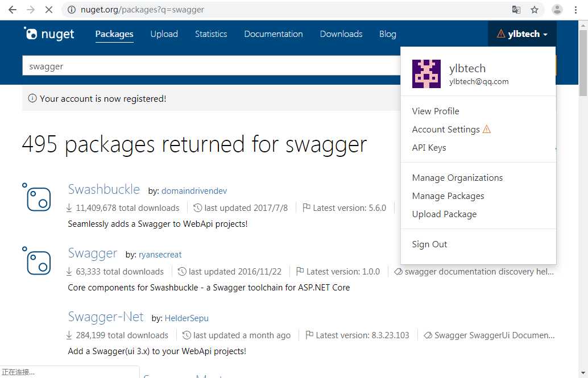588x378 pixels.
Task: Click the Swagger package icon by ryansecreat
Action: 37,261
